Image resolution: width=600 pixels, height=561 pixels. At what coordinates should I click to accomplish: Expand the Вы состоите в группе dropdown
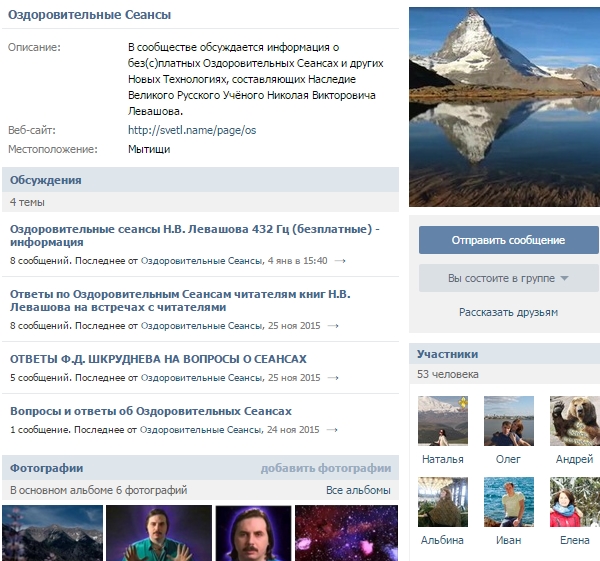click(509, 278)
